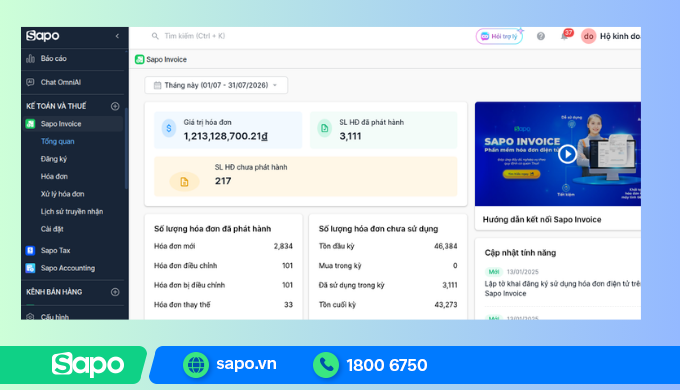Open Chat OmniAI menu item
This screenshot has width=680, height=390.
pos(61,82)
